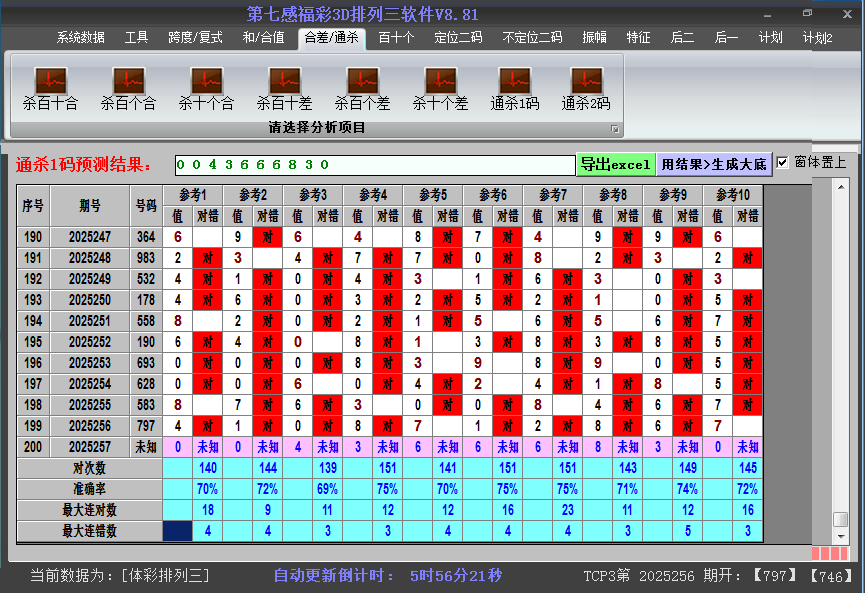Select the 杀百十差 analysis icon
Viewport: 865px width, 593px height.
284,88
